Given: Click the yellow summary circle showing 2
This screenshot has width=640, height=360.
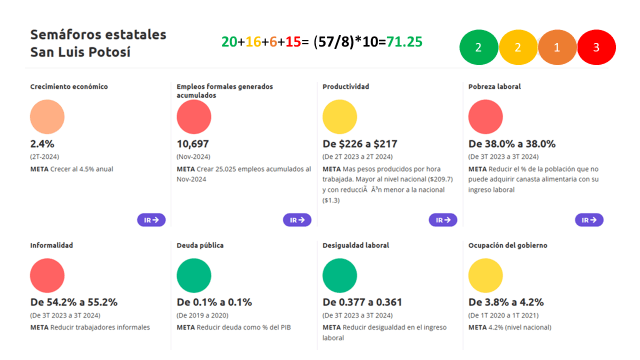Looking at the screenshot, I should [518, 47].
